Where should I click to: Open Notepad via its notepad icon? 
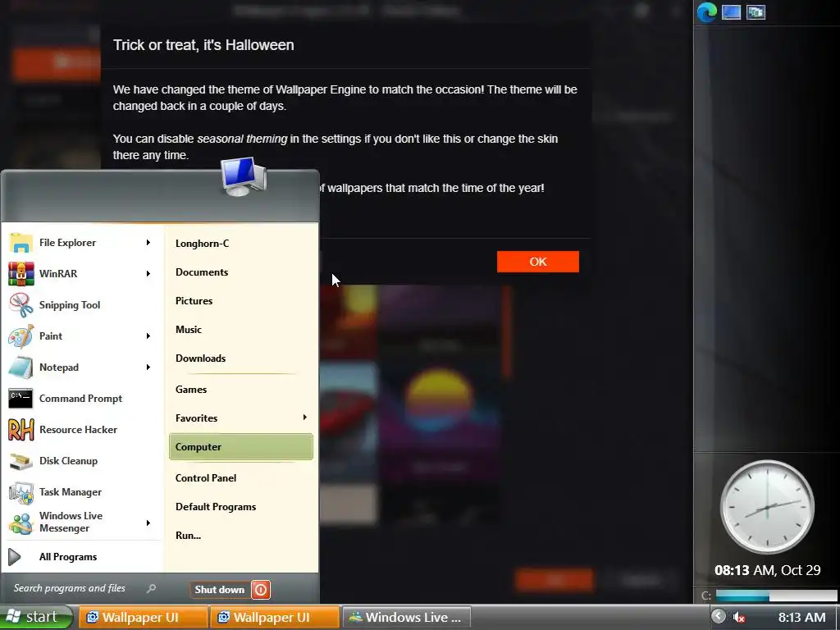(21, 367)
